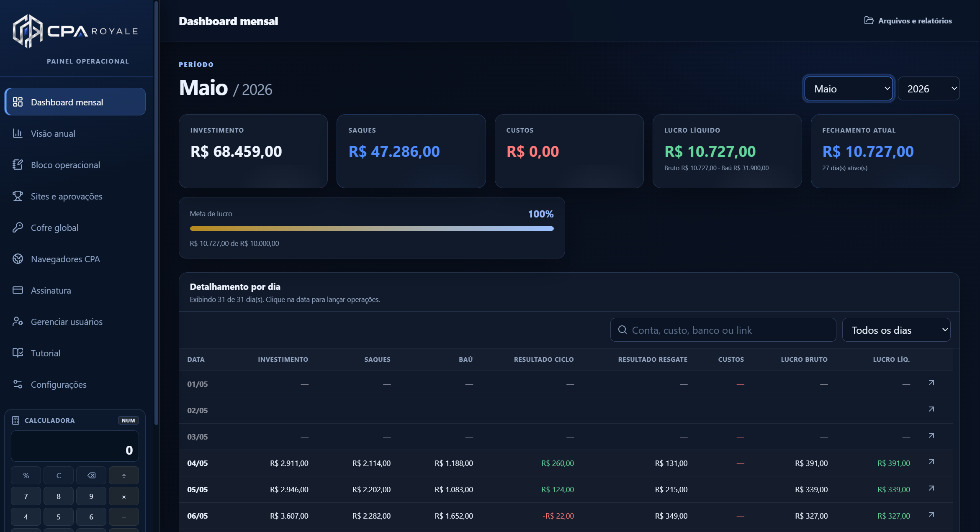Click the calculator C clear key
The image size is (980, 532).
coord(59,476)
